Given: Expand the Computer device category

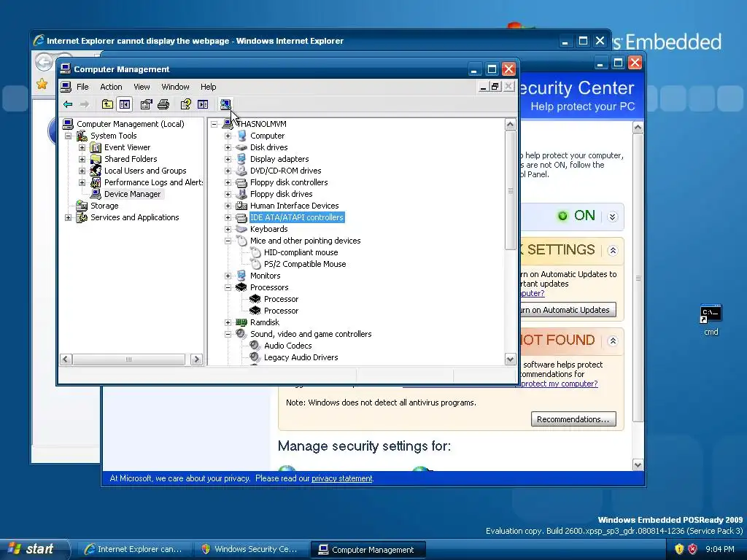Looking at the screenshot, I should 228,136.
